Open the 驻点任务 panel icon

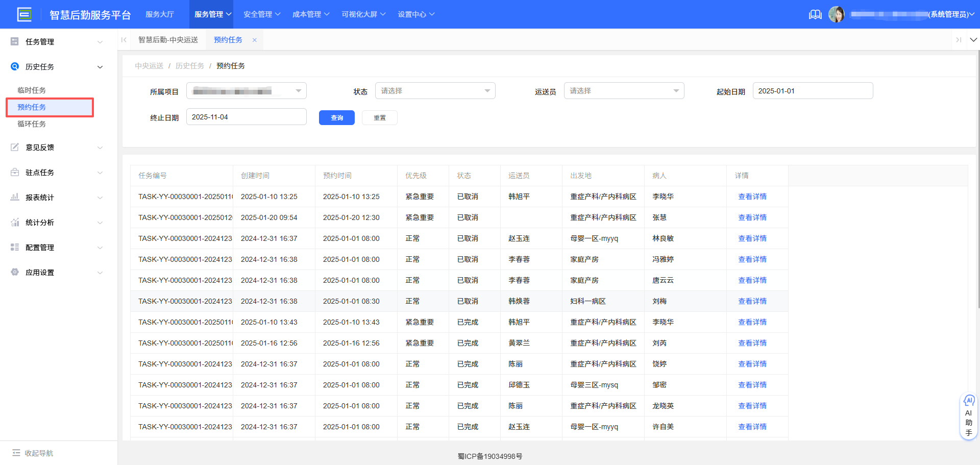click(x=14, y=172)
